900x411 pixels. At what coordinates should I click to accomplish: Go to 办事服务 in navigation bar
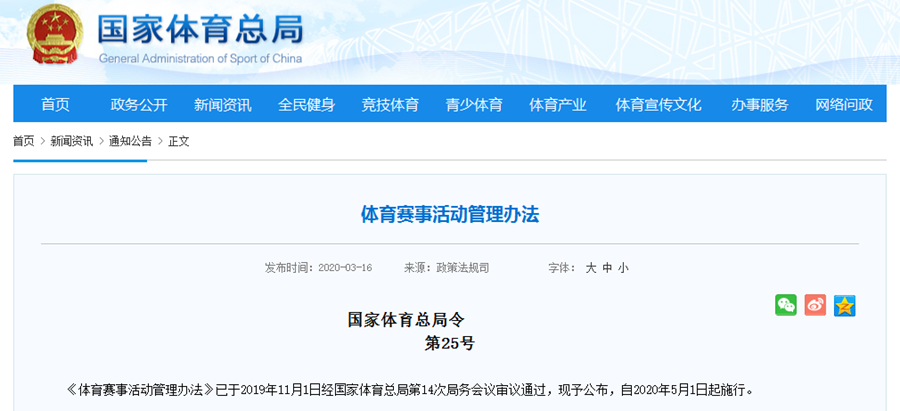pos(759,104)
